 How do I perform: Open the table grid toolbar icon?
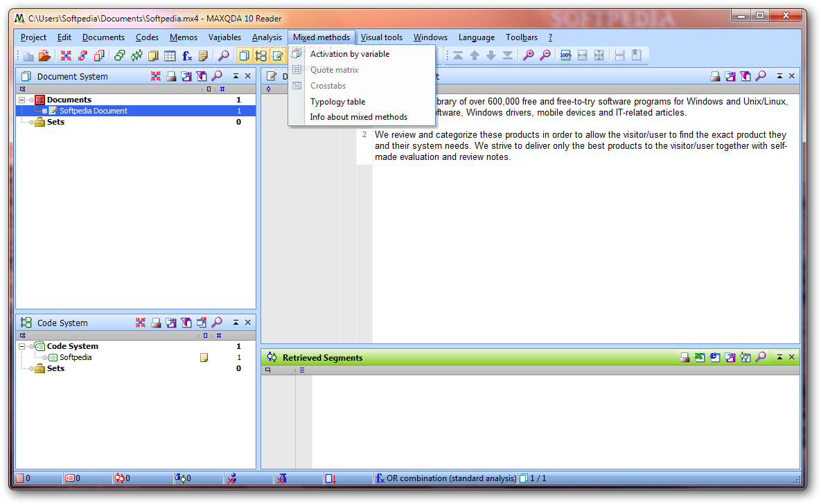(170, 55)
